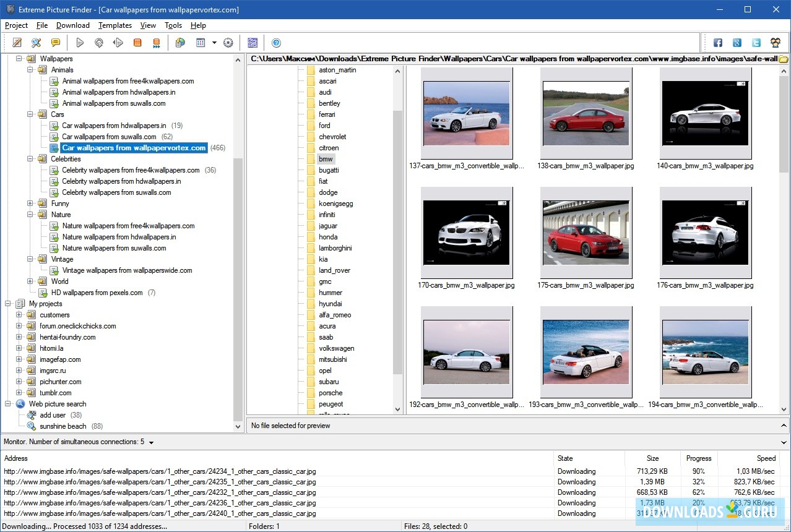
Task: Open thumbnail 175-cars_bmw_m3_wallpaper.jpg
Action: pos(585,232)
